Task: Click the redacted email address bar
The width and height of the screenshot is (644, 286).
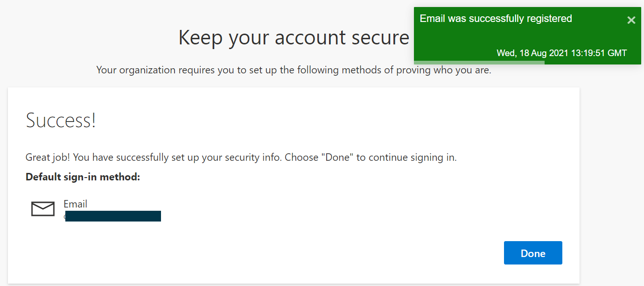Action: pos(113,216)
